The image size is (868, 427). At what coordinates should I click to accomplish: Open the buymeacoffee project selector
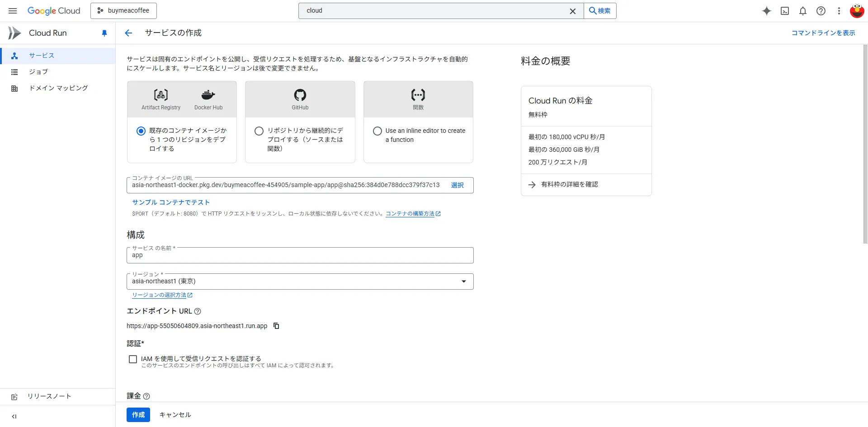123,10
